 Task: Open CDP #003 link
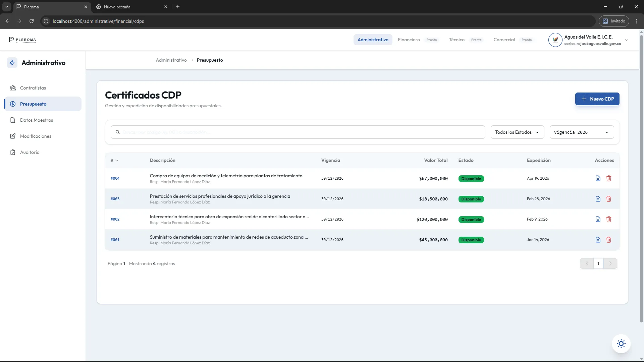(x=115, y=199)
